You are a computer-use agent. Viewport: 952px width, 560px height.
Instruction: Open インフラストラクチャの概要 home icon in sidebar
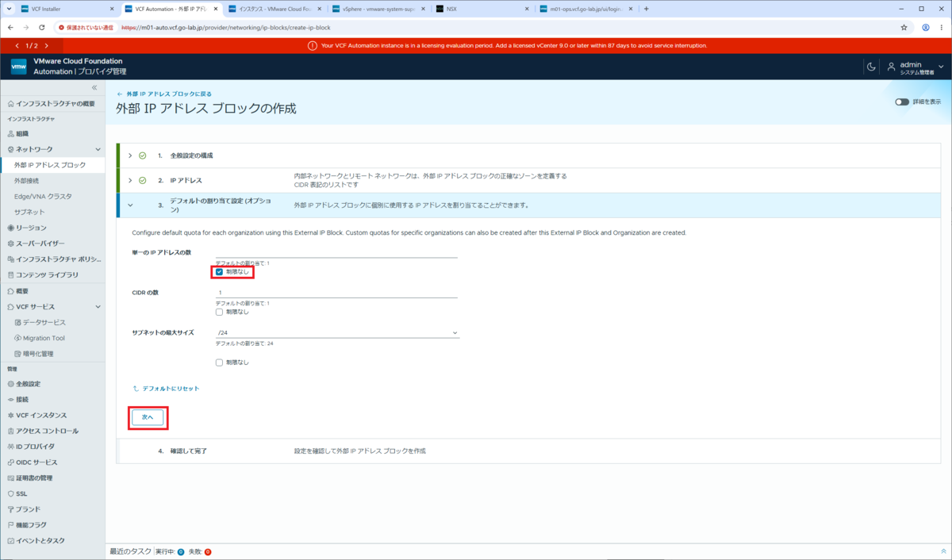click(x=10, y=104)
